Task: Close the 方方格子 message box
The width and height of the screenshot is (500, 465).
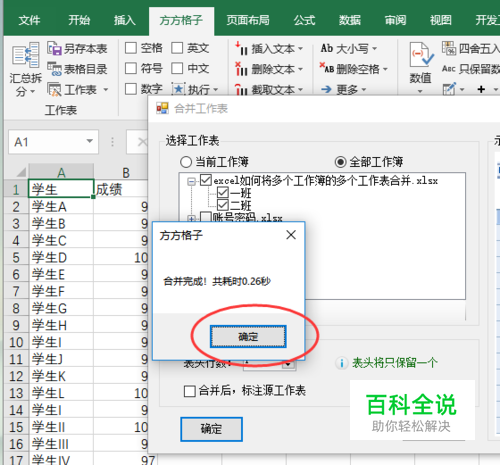Action: click(291, 235)
